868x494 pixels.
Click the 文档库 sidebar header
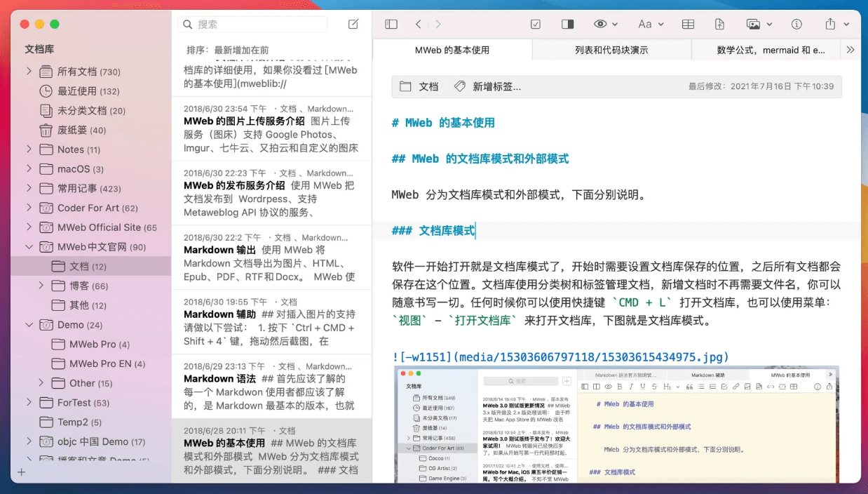[x=39, y=49]
